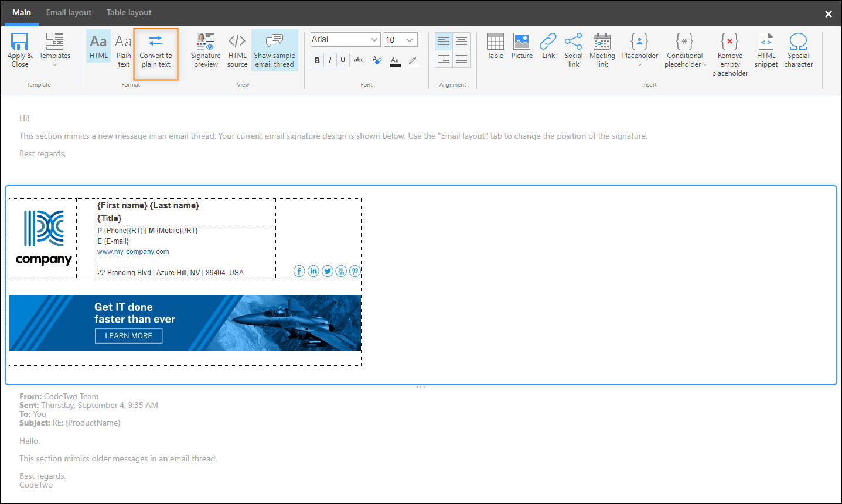Viewport: 842px width, 504px height.
Task: Insert a Table into the signature
Action: click(495, 50)
